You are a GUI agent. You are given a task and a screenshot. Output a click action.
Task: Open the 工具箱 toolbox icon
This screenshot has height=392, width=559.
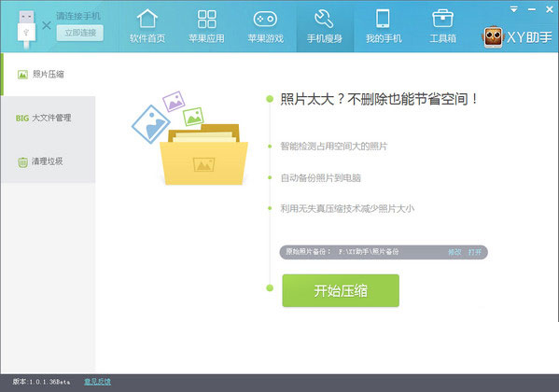pos(442,19)
